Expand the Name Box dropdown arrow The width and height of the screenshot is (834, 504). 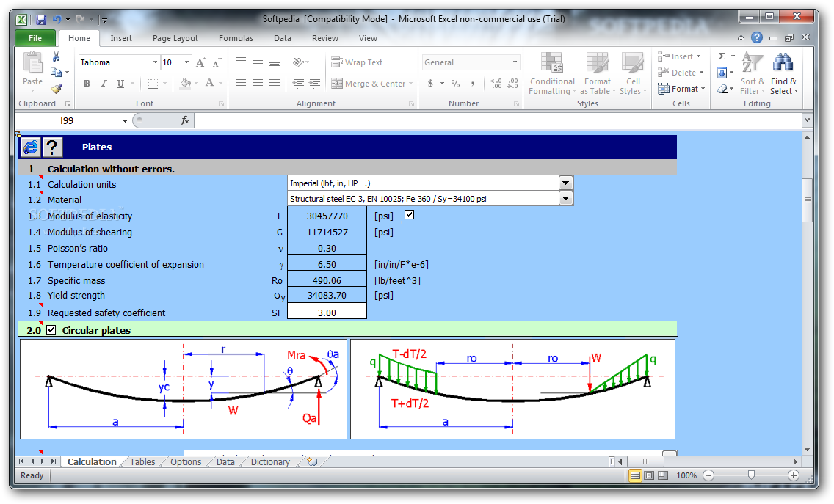pyautogui.click(x=125, y=121)
